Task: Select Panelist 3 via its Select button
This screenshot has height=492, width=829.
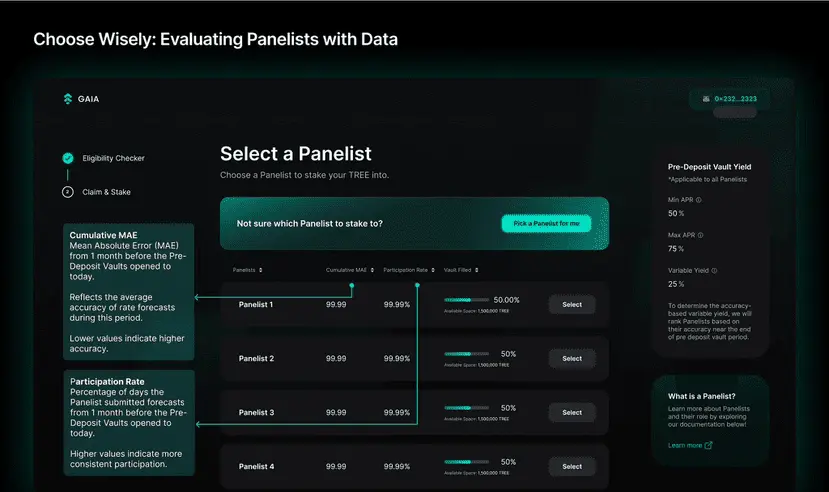Action: (572, 413)
